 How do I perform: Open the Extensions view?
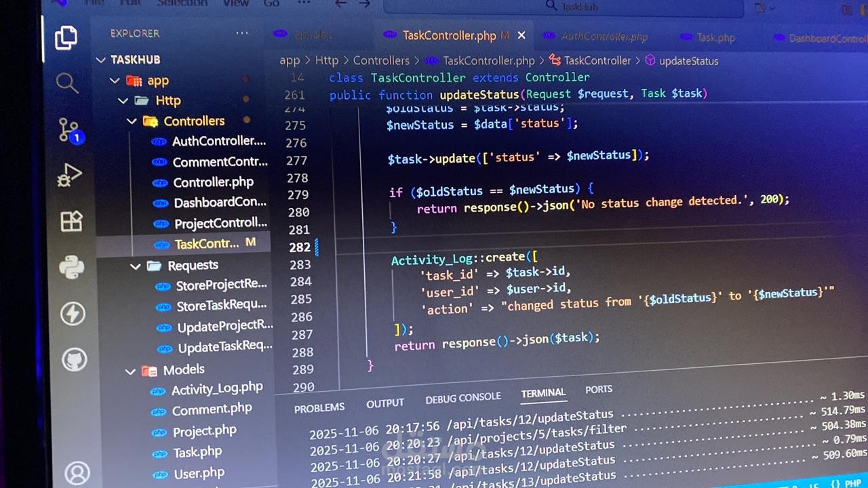pyautogui.click(x=71, y=221)
